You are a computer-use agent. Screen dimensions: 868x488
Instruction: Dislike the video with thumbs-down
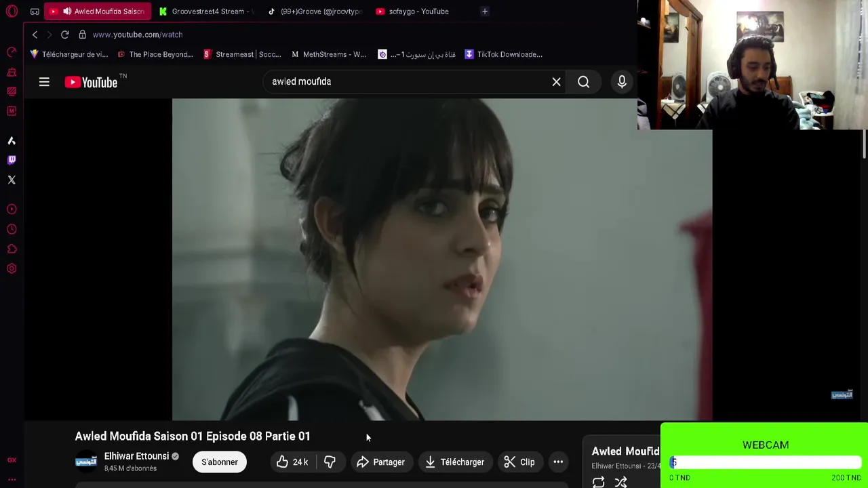click(x=330, y=462)
